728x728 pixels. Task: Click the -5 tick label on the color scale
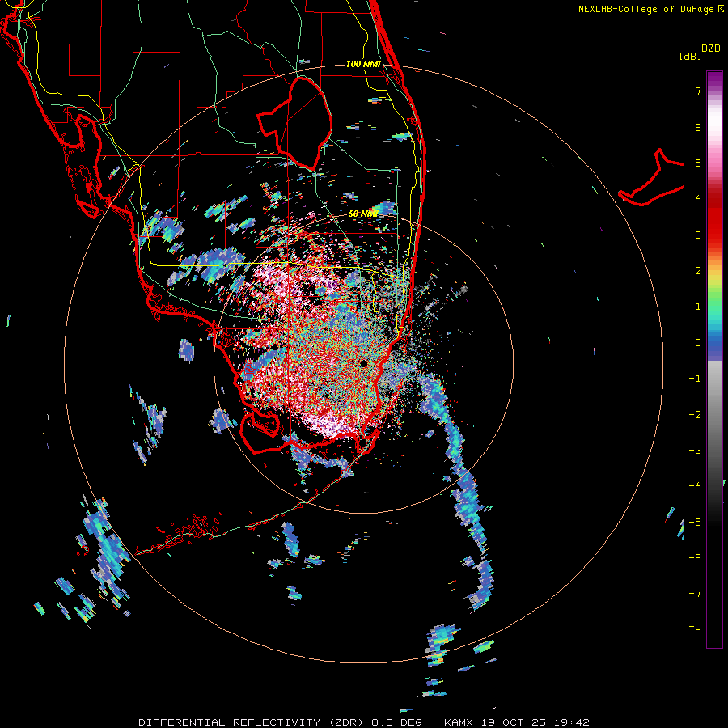(x=695, y=523)
